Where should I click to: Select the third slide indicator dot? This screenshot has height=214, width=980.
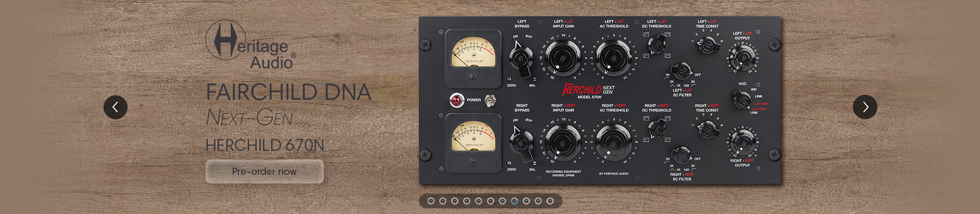click(x=455, y=201)
